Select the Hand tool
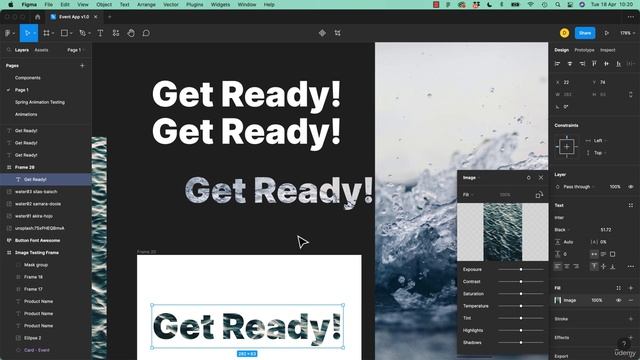Screen dimensions: 640x360 [x=131, y=33]
